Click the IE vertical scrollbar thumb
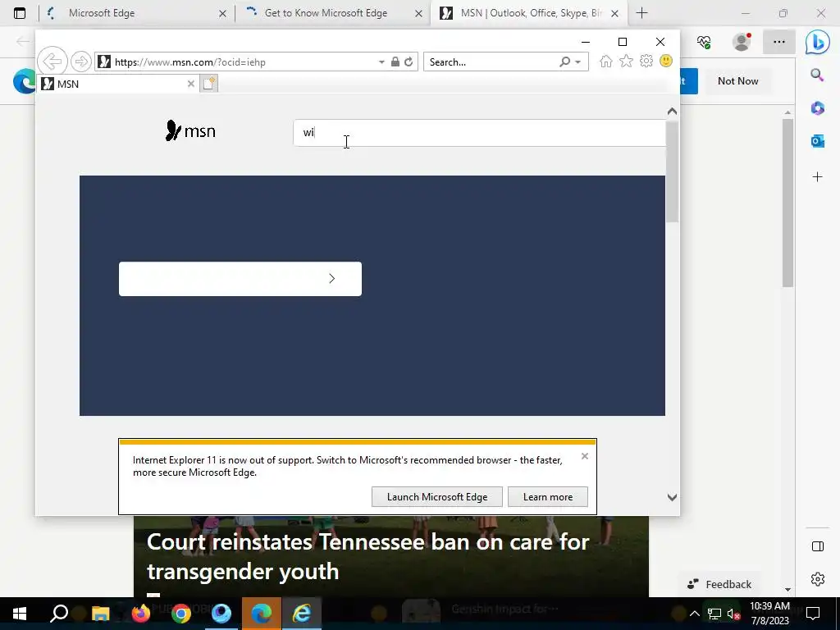Image resolution: width=840 pixels, height=630 pixels. point(672,171)
